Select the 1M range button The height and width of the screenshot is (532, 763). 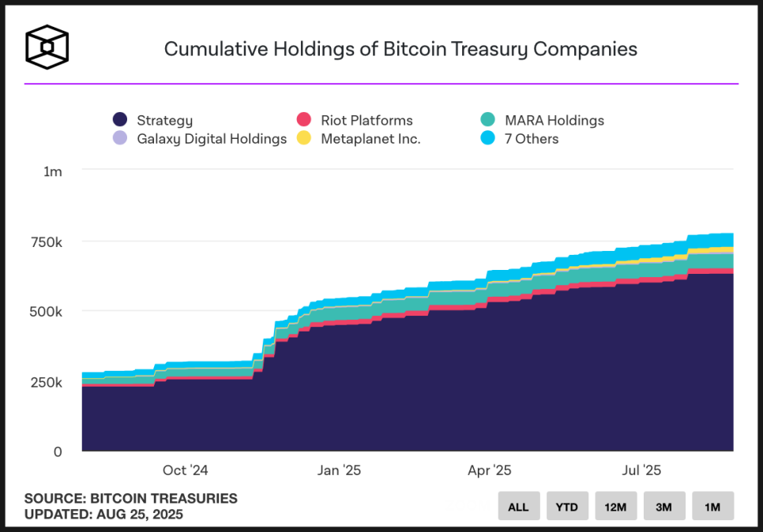click(x=713, y=506)
